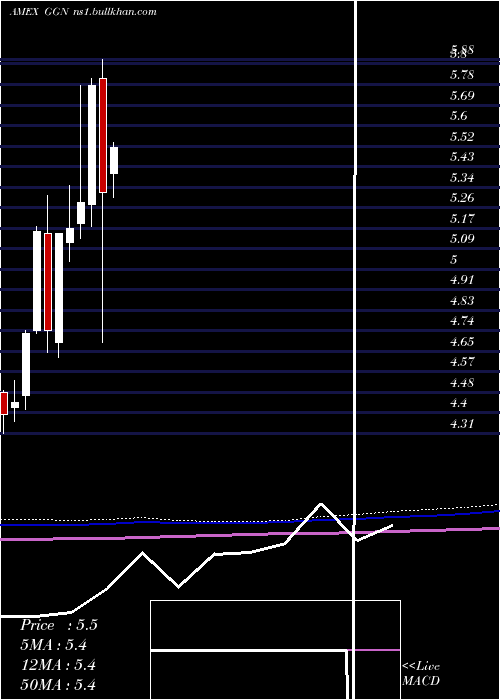Screen dimensions: 500x700
Task: Click the 4.83 price axis label
Action: point(462,300)
